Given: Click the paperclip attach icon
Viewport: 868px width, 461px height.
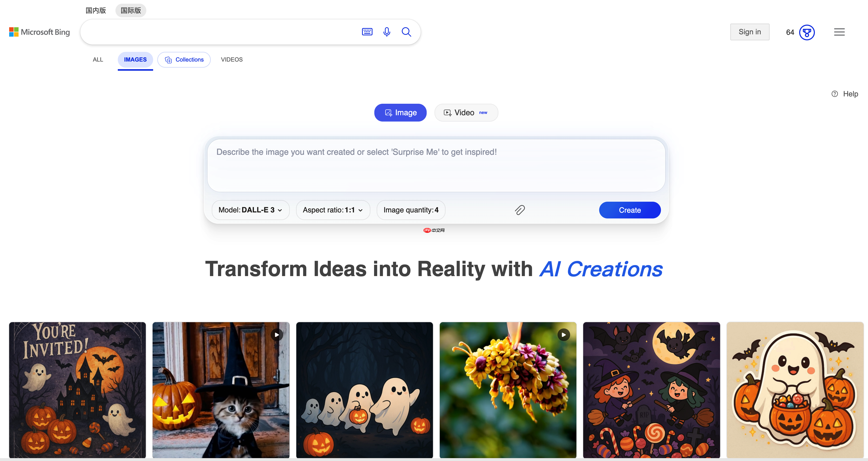Looking at the screenshot, I should click(x=520, y=210).
